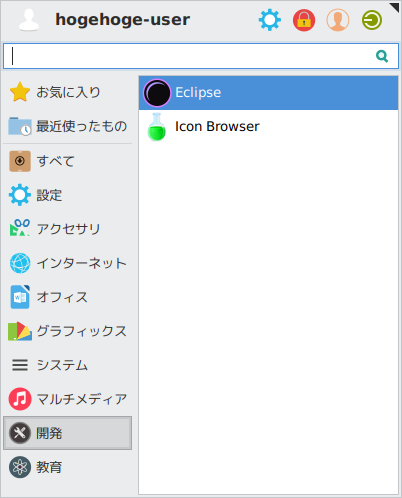Select the 教育 education category
Image resolution: width=402 pixels, height=498 pixels.
pyautogui.click(x=68, y=467)
